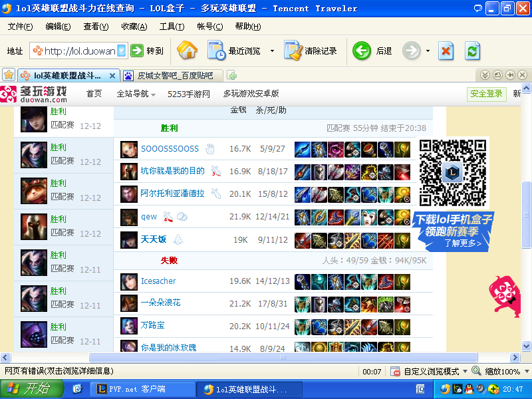532x399 pixels.
Task: Open the 帮助(H) menu
Action: click(248, 27)
